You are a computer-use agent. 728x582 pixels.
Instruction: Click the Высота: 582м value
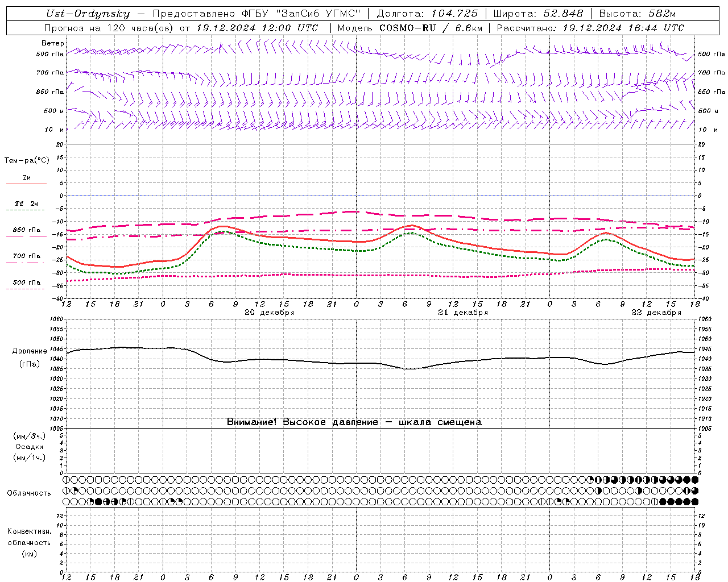click(638, 14)
